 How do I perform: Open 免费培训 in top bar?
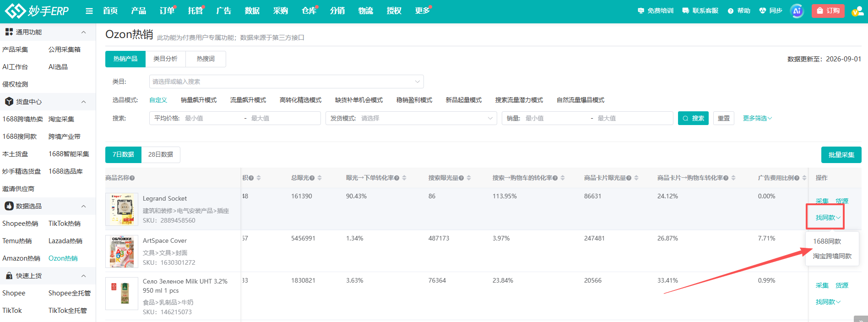(x=656, y=11)
